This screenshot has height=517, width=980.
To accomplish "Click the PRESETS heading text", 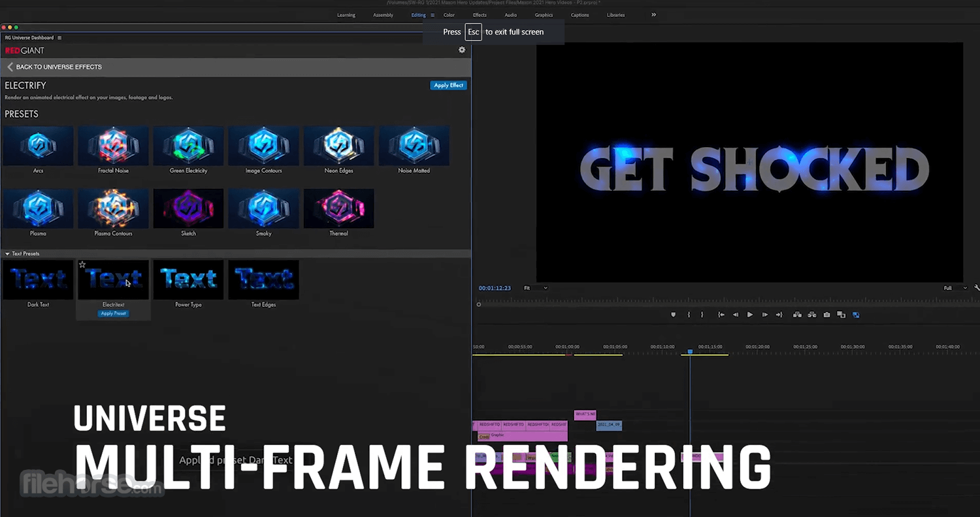I will (22, 114).
